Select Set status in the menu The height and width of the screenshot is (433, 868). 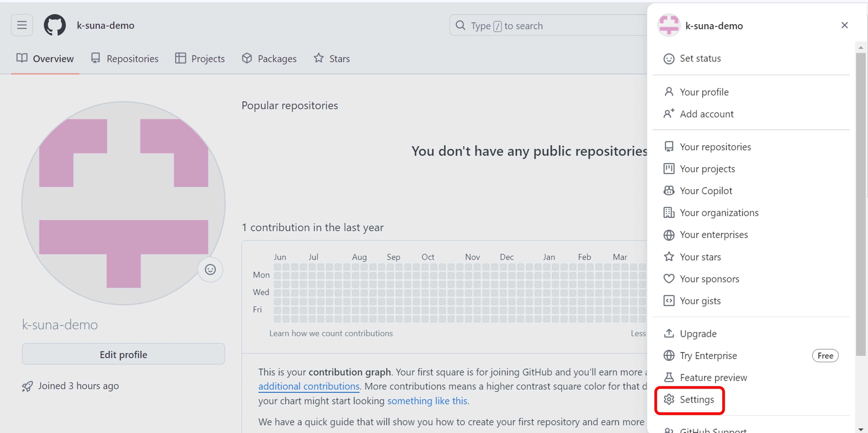(x=751, y=59)
